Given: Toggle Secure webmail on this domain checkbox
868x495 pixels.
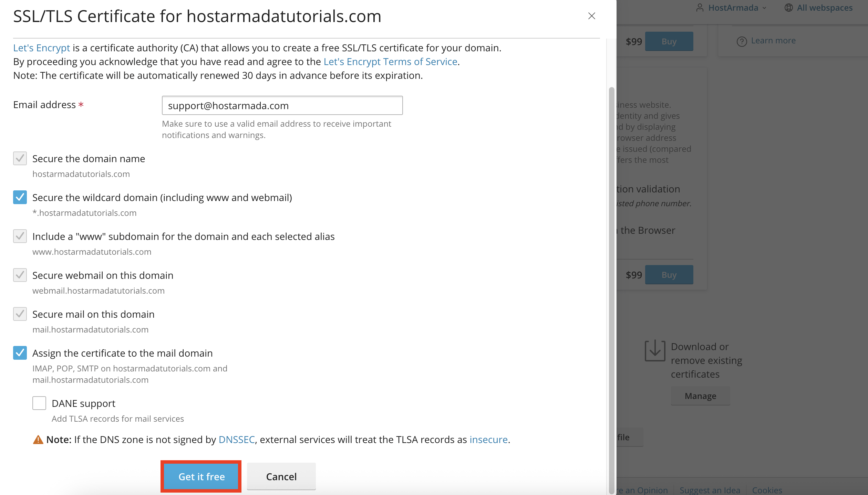Looking at the screenshot, I should click(x=20, y=275).
